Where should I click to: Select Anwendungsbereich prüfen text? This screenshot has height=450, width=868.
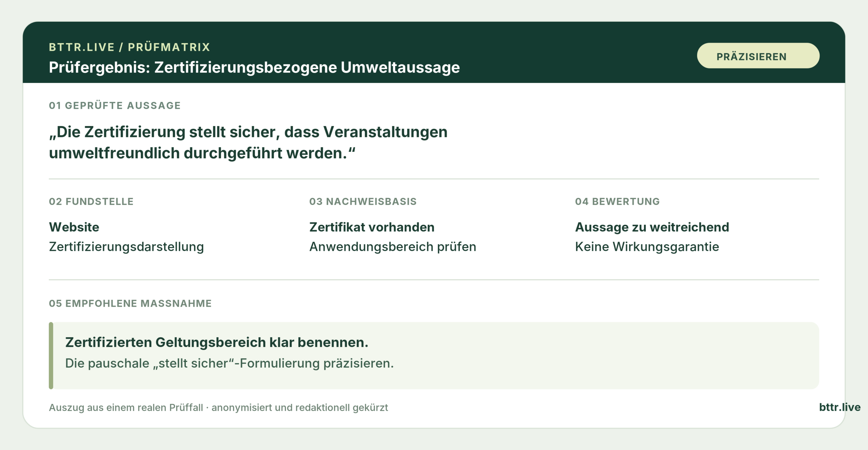click(x=393, y=247)
